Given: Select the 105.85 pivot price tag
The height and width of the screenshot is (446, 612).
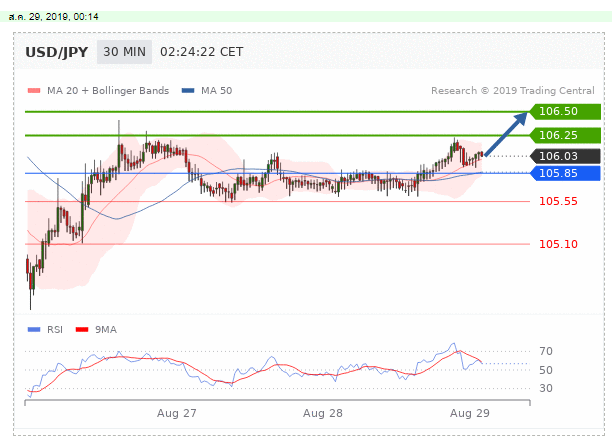Looking at the screenshot, I should pos(565,173).
